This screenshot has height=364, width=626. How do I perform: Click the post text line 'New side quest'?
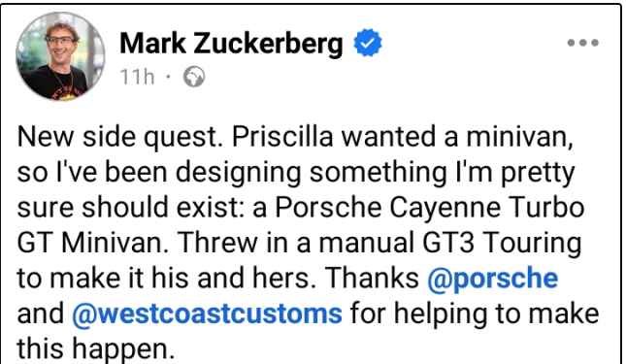(x=120, y=138)
